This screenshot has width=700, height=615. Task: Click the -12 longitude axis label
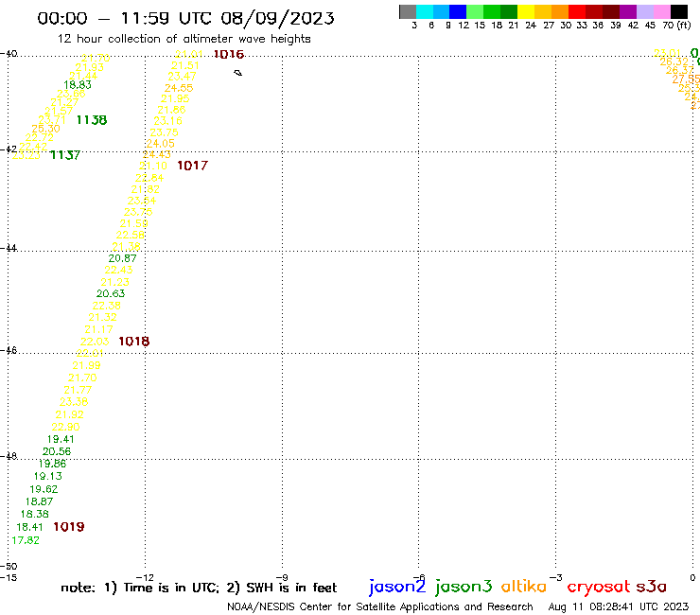pos(145,578)
